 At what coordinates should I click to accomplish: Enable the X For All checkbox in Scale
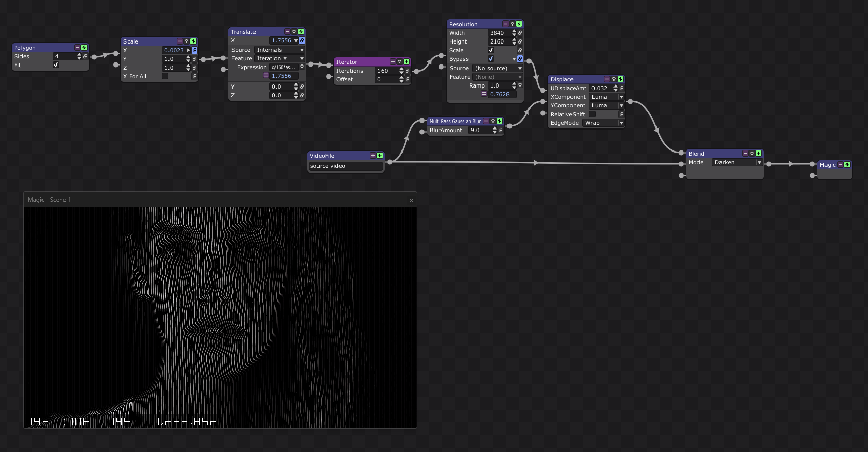(x=165, y=76)
